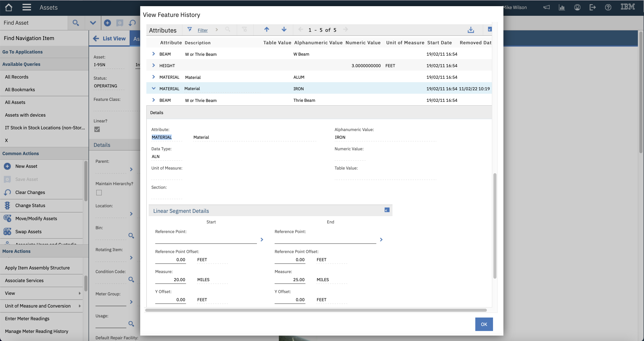
Task: Click the Sign Out icon
Action: [593, 7]
